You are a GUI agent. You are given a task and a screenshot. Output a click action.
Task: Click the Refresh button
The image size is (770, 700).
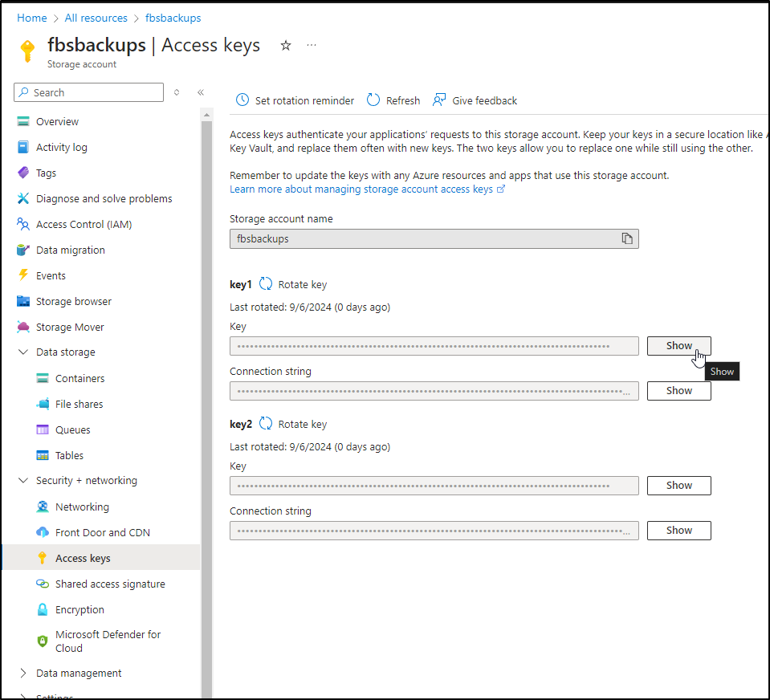[393, 100]
